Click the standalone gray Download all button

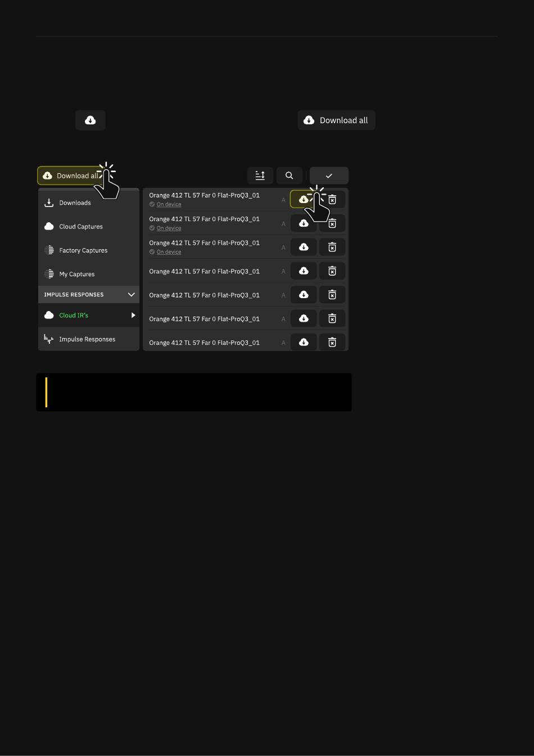pyautogui.click(x=337, y=120)
